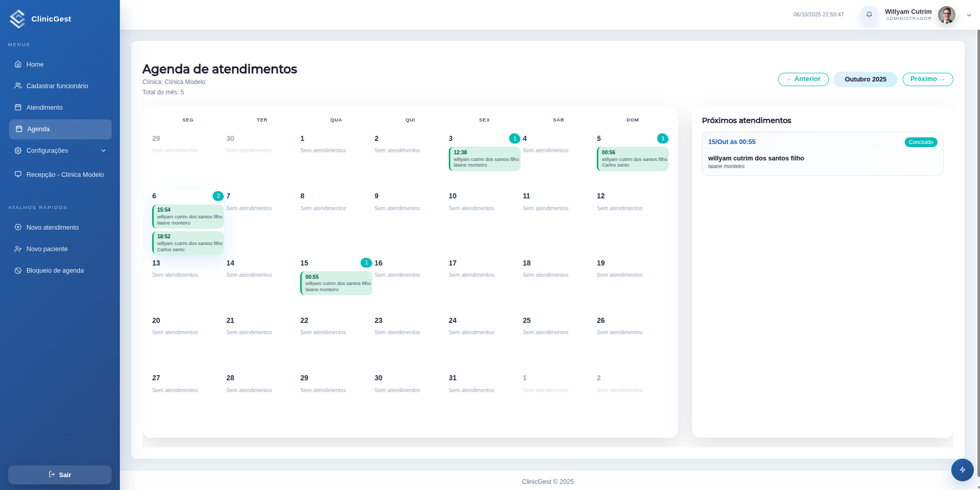Click the Novo paciente user-plus icon
The width and height of the screenshot is (980, 490).
pos(18,249)
